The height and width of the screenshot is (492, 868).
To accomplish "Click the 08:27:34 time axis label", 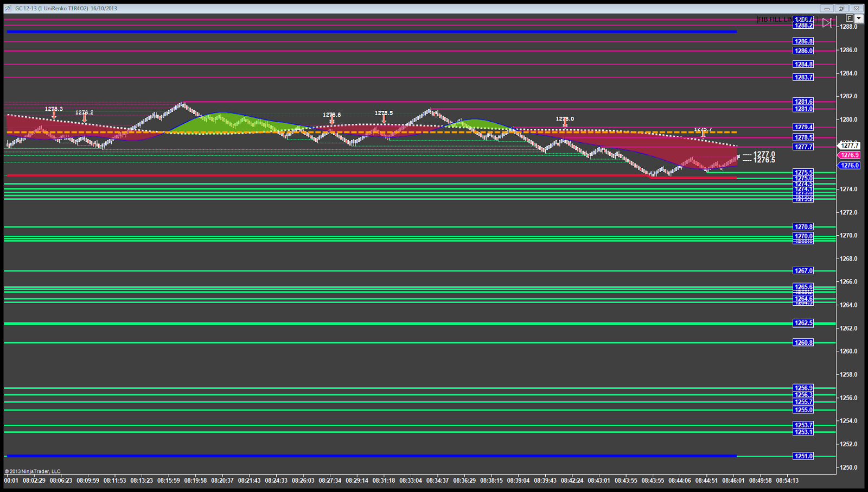I will click(330, 480).
